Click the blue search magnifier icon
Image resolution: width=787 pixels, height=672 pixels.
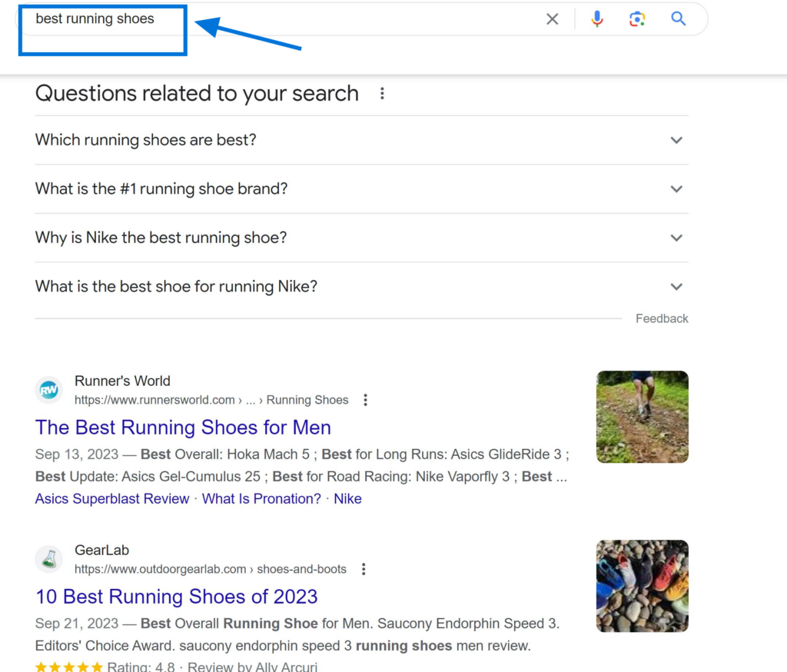coord(677,18)
